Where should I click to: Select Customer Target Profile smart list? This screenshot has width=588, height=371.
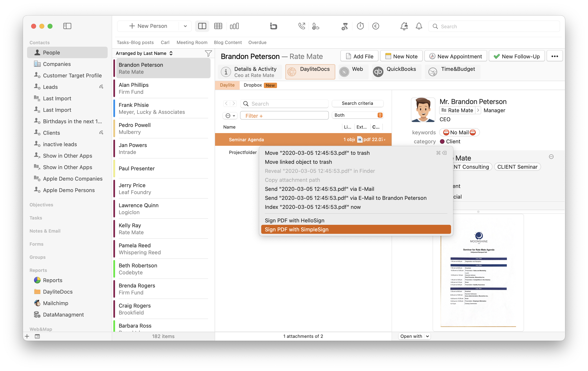(x=67, y=76)
